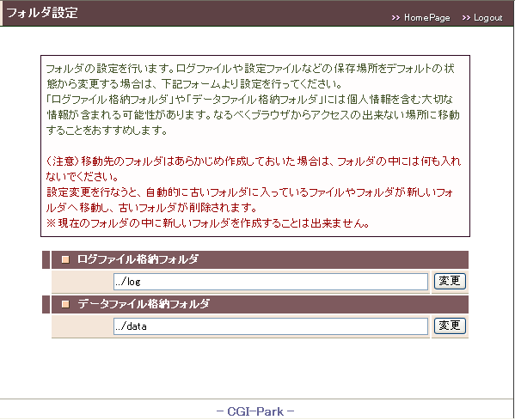515x420 pixels.
Task: Click cream accent bar beside フォルダ設定 title
Action: 1,13
